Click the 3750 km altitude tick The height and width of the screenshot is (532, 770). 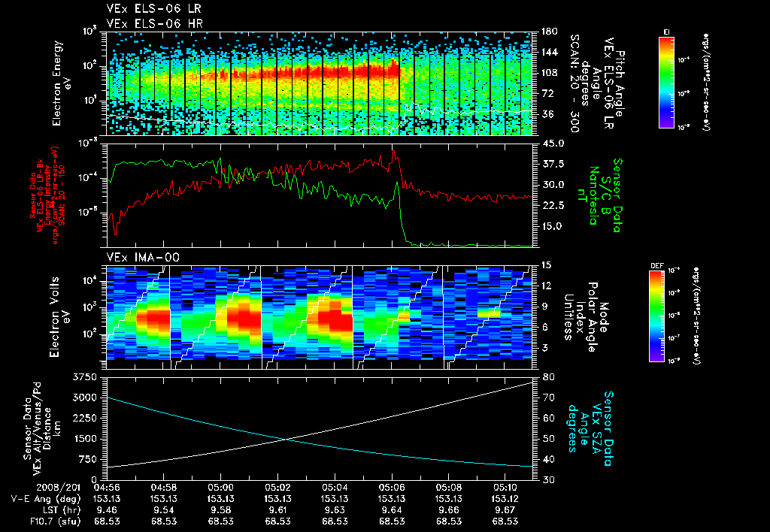tap(84, 377)
